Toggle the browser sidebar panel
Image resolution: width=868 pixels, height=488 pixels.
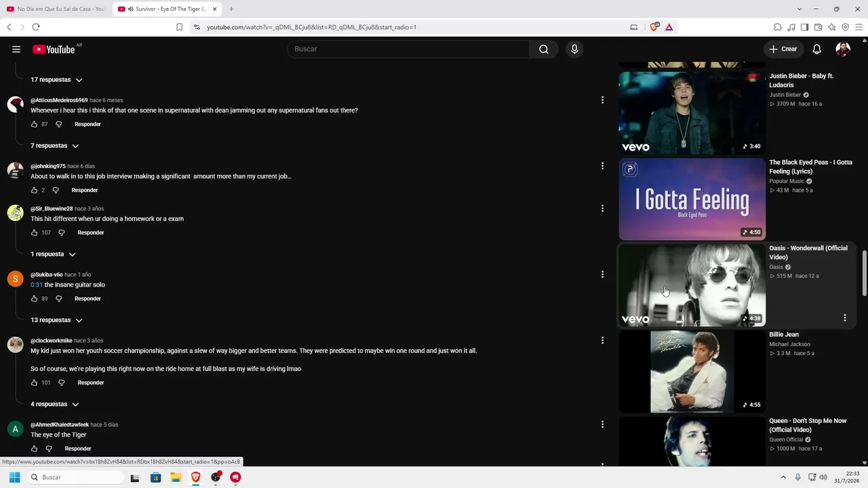(804, 27)
